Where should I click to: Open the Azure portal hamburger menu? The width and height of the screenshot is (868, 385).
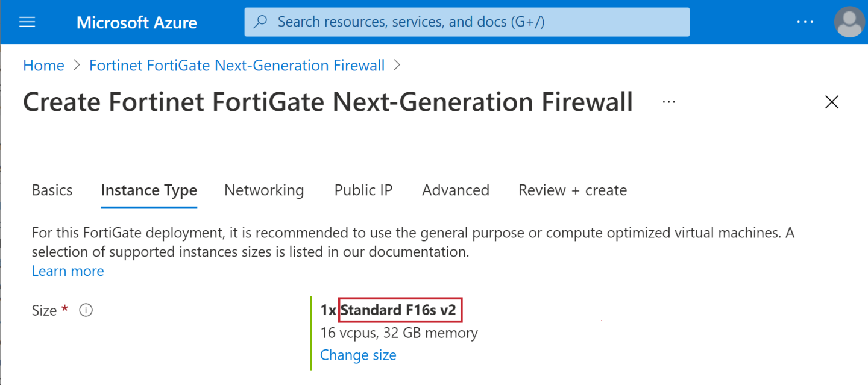(x=27, y=22)
